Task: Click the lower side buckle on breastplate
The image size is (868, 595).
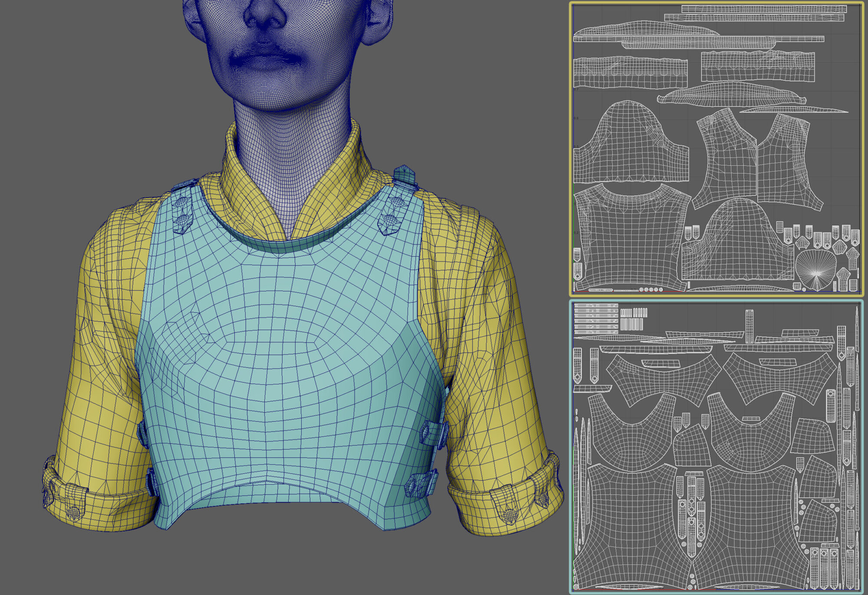Action: [x=421, y=484]
